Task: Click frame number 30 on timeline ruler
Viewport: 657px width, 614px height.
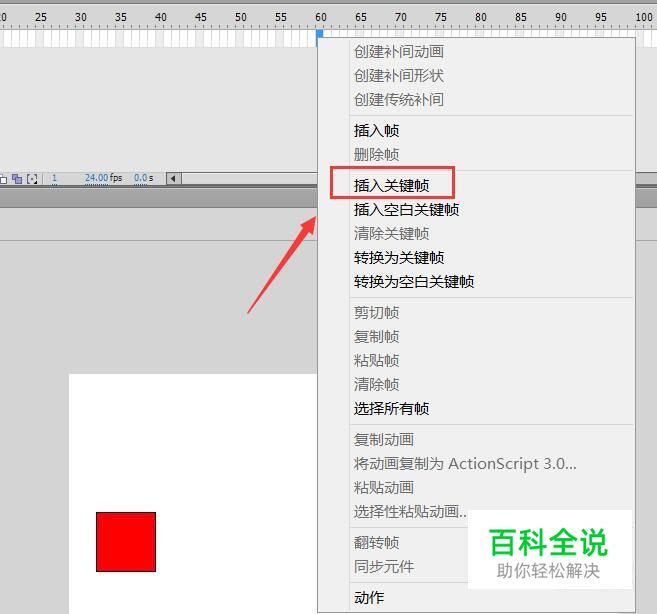Action: [x=80, y=17]
